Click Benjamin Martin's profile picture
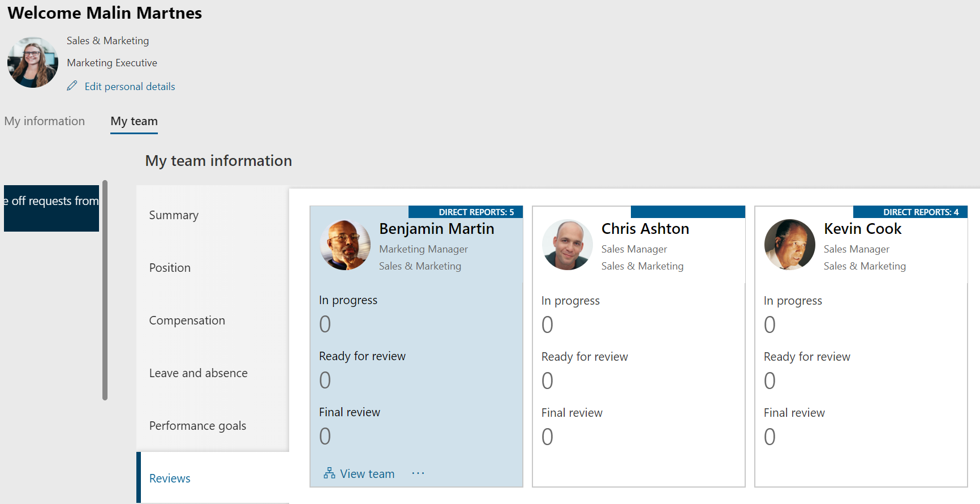Viewport: 980px width, 504px height. (345, 245)
